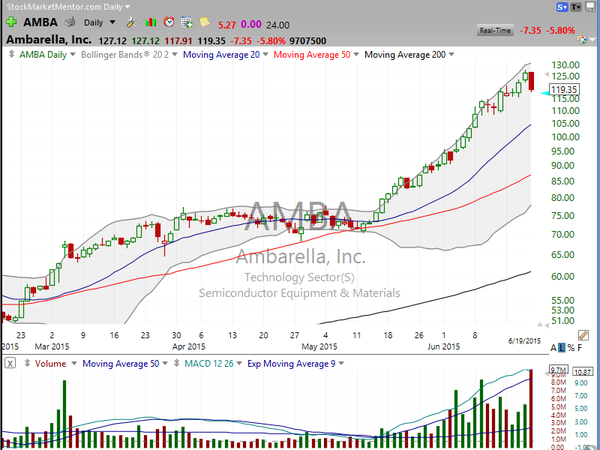The image size is (600, 450).
Task: Open MACD 12 26 indicator dropdown
Action: pos(239,363)
